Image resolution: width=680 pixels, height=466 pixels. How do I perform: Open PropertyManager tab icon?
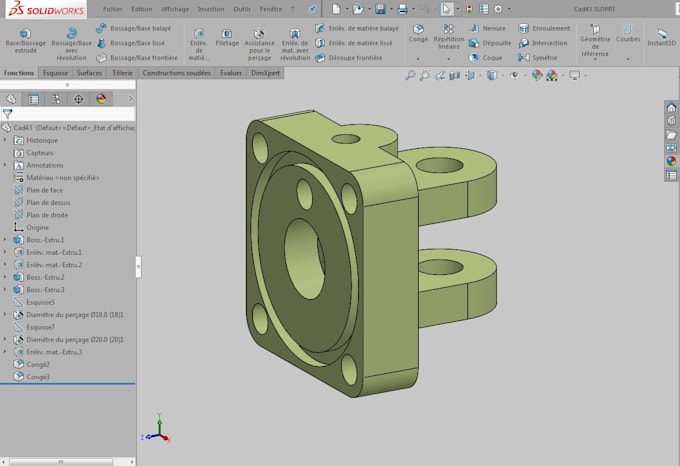(33, 99)
